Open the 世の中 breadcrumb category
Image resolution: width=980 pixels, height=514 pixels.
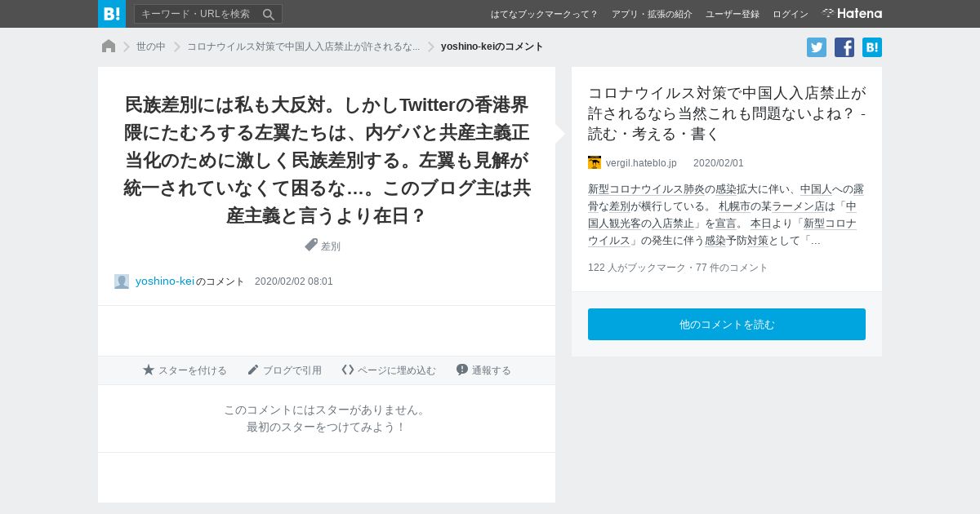point(151,47)
